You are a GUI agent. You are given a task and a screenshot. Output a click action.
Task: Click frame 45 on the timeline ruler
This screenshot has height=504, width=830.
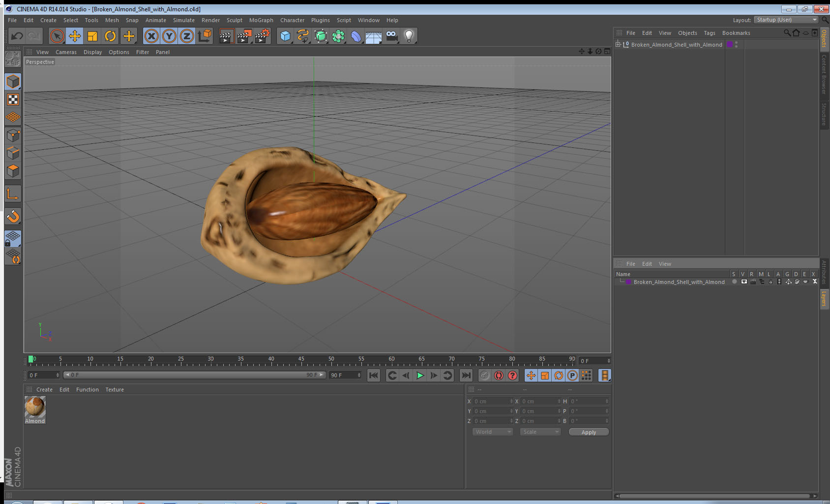[x=301, y=359]
